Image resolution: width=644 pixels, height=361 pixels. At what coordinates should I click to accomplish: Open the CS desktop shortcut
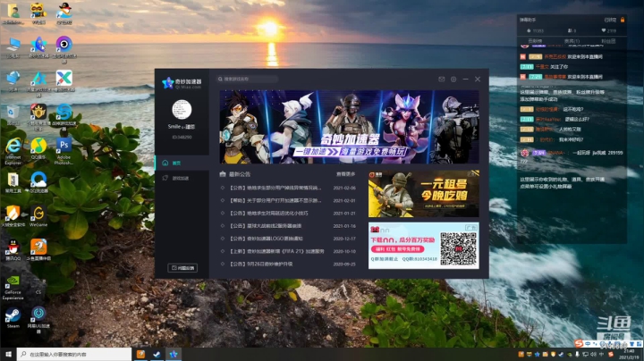click(x=38, y=285)
